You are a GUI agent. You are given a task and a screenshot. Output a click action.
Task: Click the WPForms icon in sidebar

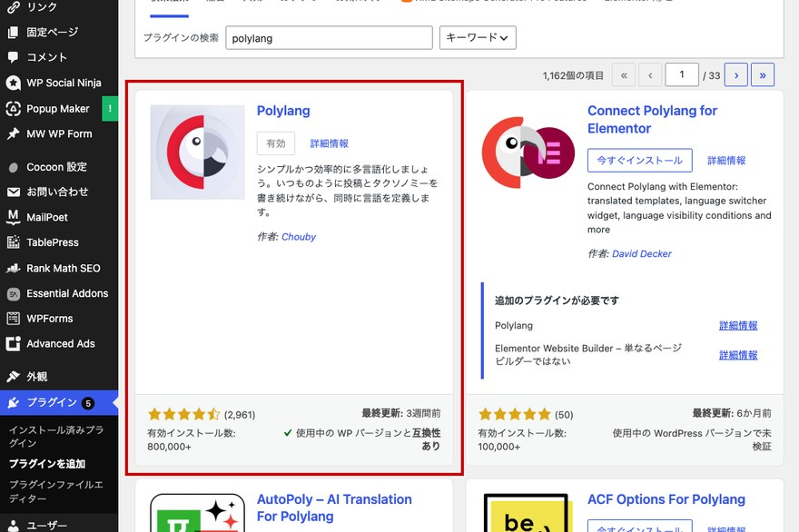point(14,319)
